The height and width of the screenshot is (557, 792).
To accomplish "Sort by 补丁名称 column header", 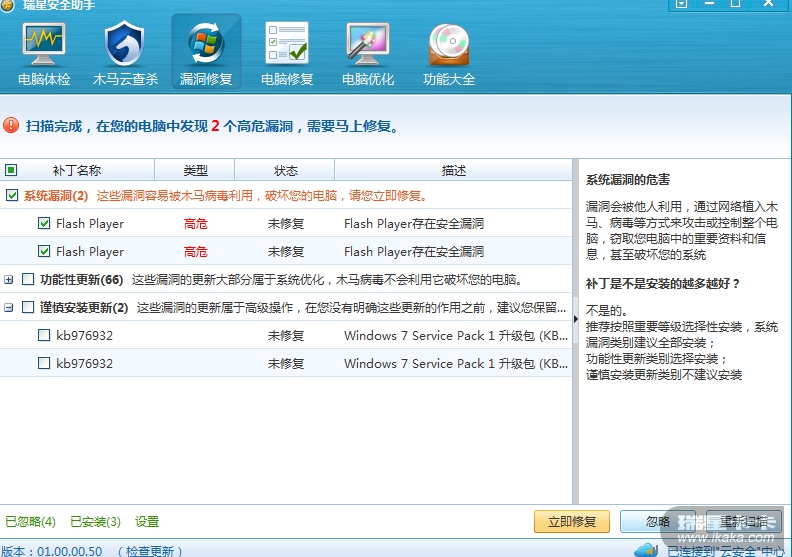I will click(77, 170).
